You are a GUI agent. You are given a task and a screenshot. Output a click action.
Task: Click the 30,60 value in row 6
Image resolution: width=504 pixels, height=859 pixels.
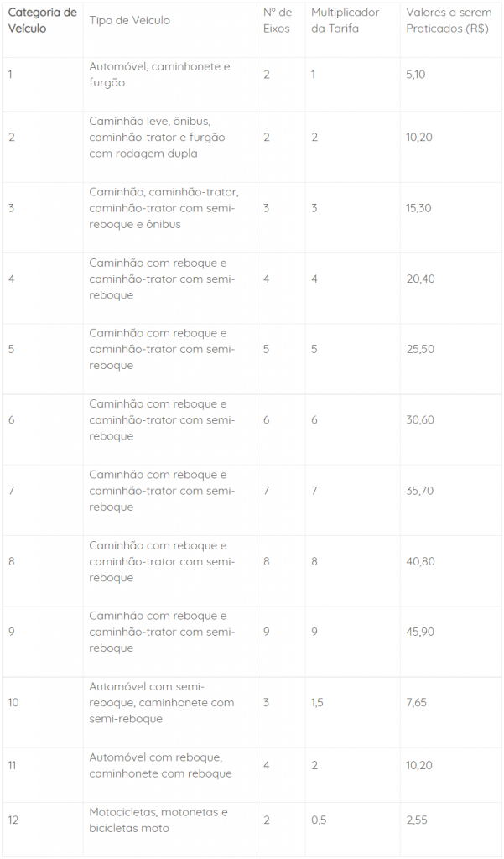click(x=420, y=419)
